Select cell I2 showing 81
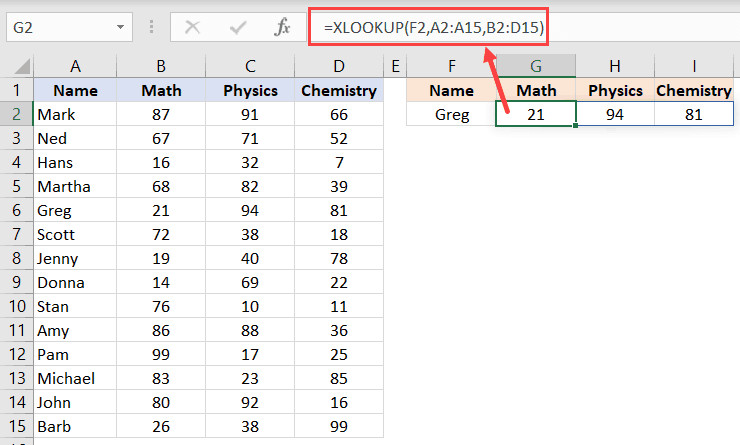 [694, 114]
